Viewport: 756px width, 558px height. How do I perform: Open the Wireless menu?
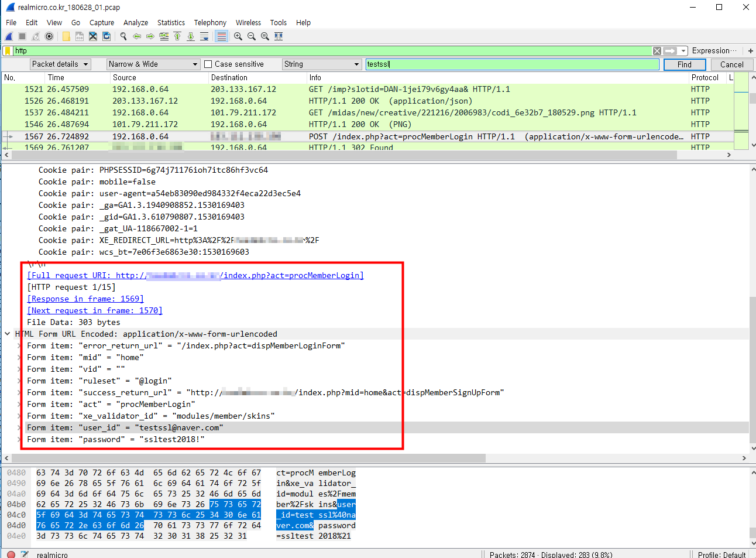coord(248,23)
